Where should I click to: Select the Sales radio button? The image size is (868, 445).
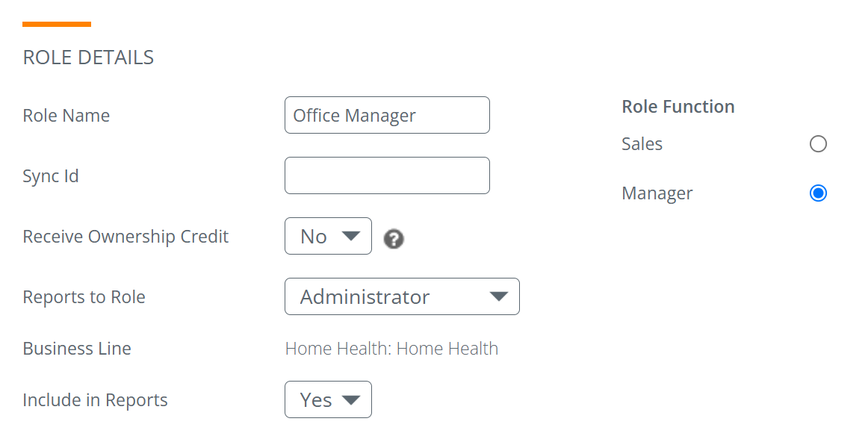[818, 144]
